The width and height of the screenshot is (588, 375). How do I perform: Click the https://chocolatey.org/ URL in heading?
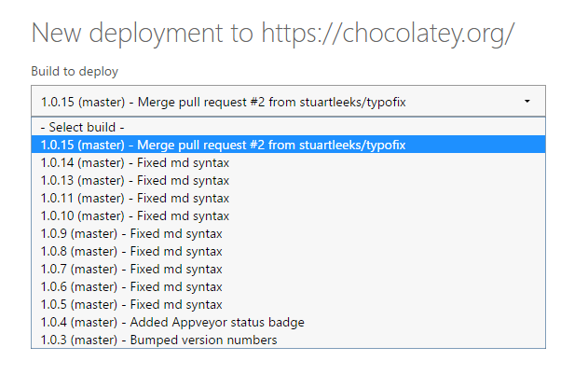pos(388,34)
